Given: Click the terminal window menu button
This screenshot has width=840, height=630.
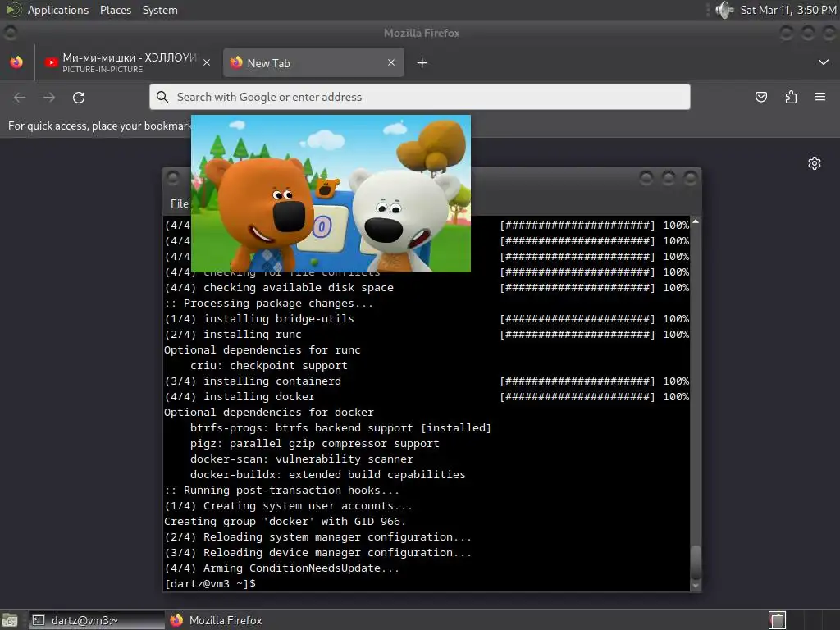Looking at the screenshot, I should (172, 178).
